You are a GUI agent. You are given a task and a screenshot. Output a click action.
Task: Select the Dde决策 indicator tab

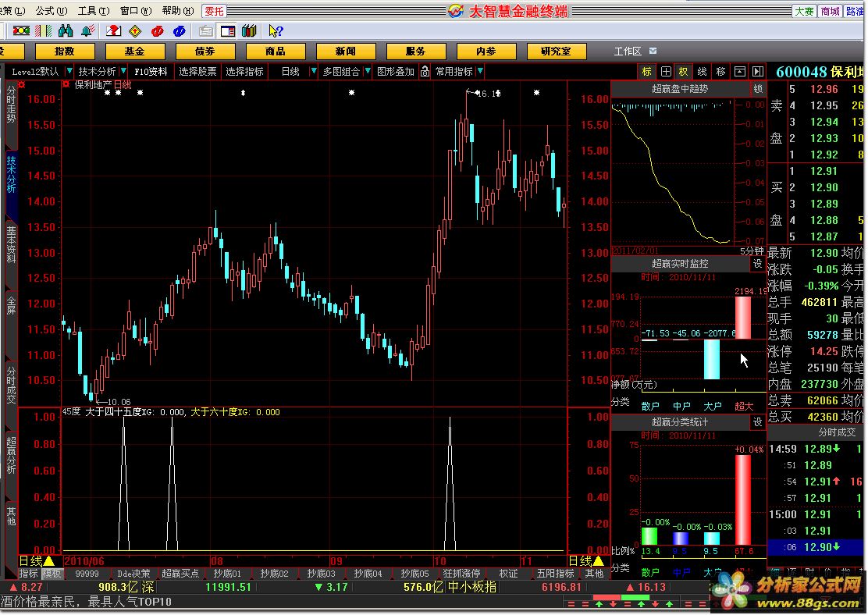pyautogui.click(x=133, y=574)
